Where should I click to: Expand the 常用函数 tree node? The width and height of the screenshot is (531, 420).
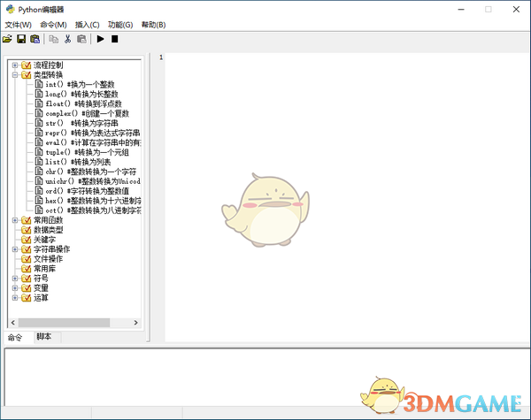[15, 220]
